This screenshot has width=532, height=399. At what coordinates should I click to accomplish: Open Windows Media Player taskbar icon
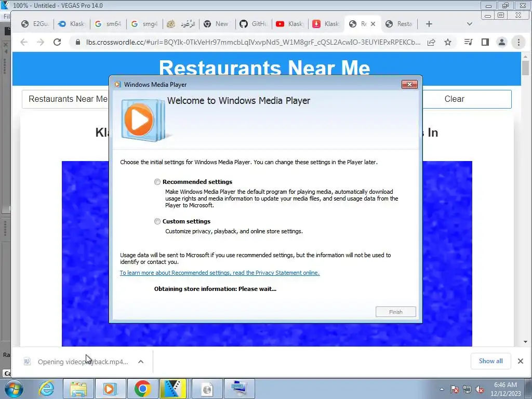pyautogui.click(x=110, y=389)
